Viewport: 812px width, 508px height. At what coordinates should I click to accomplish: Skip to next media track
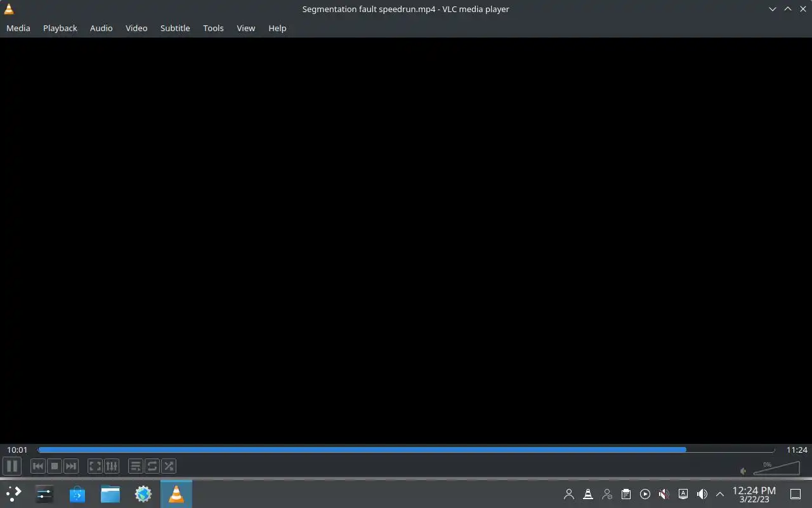coord(71,466)
